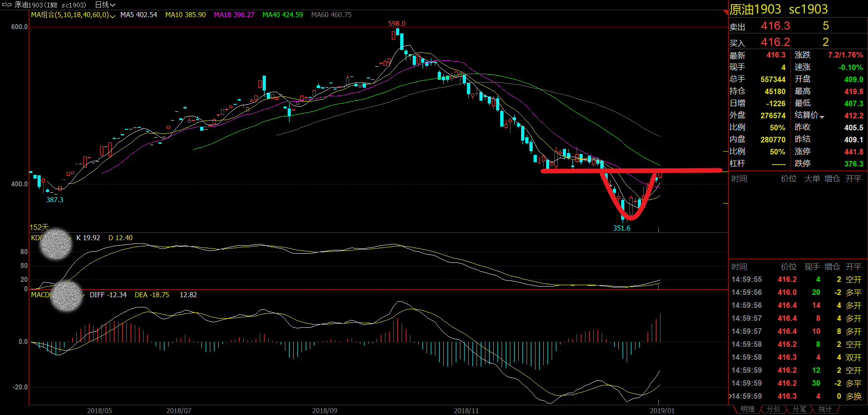This screenshot has width=868, height=415.
Task: Click the 昨结 value 409.1
Action: coord(854,139)
